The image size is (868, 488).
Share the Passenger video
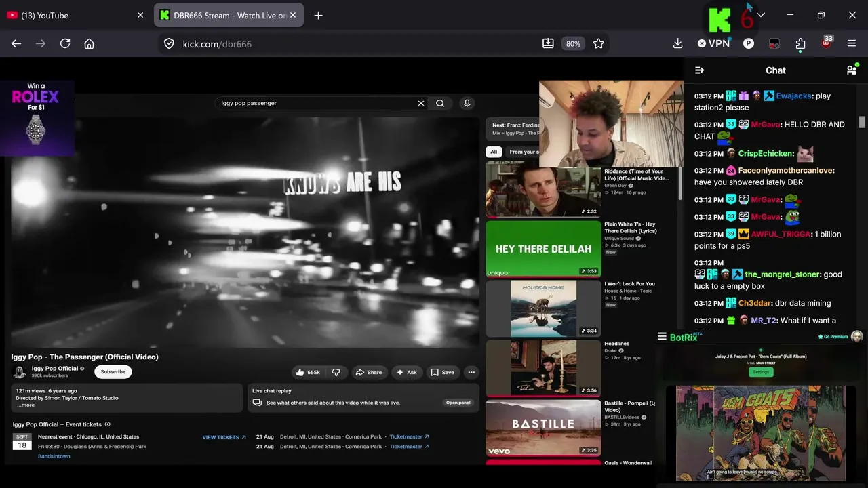point(368,372)
